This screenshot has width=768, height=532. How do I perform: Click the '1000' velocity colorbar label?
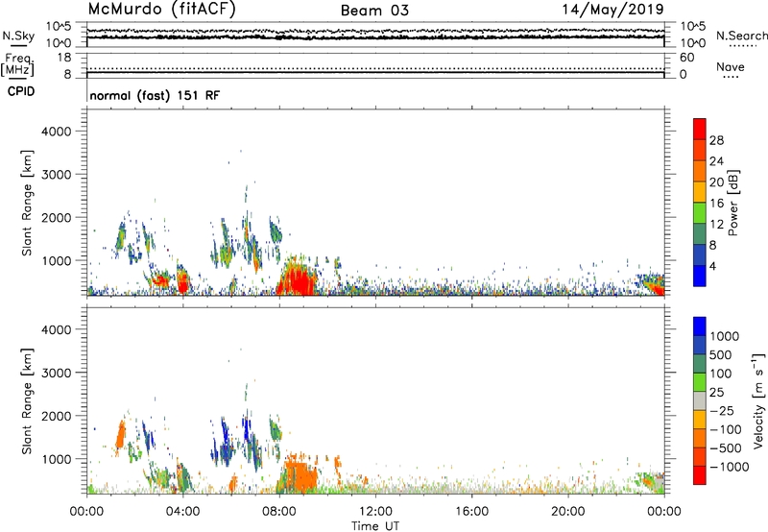coord(725,336)
